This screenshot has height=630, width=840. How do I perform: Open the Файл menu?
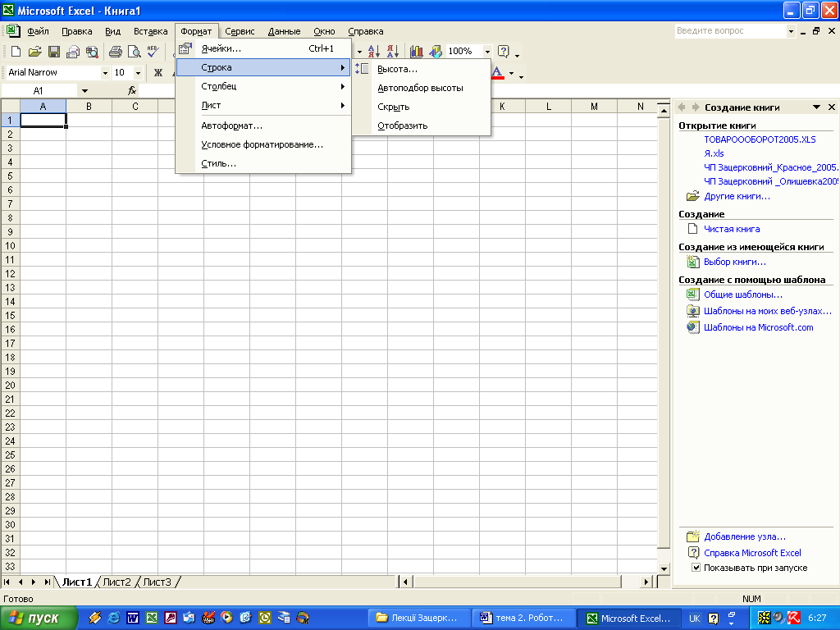point(38,31)
